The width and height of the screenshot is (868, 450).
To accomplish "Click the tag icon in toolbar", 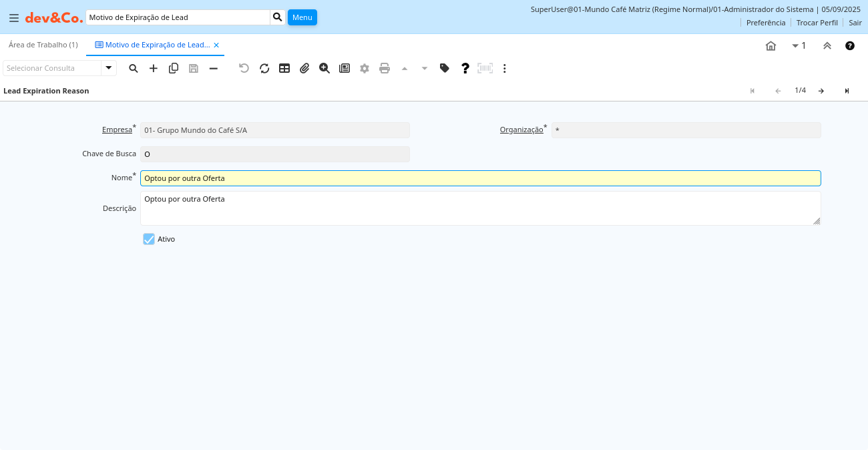I will pos(445,68).
